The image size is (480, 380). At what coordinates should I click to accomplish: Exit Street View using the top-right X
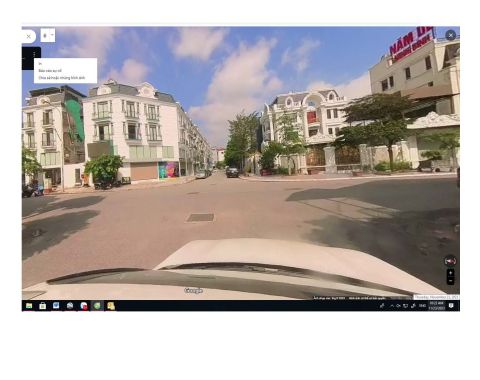point(450,35)
